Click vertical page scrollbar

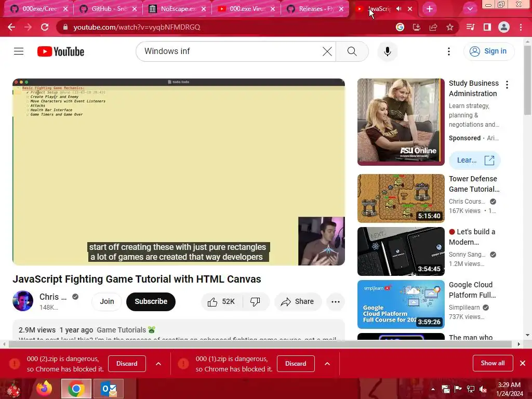pyautogui.click(x=527, y=81)
